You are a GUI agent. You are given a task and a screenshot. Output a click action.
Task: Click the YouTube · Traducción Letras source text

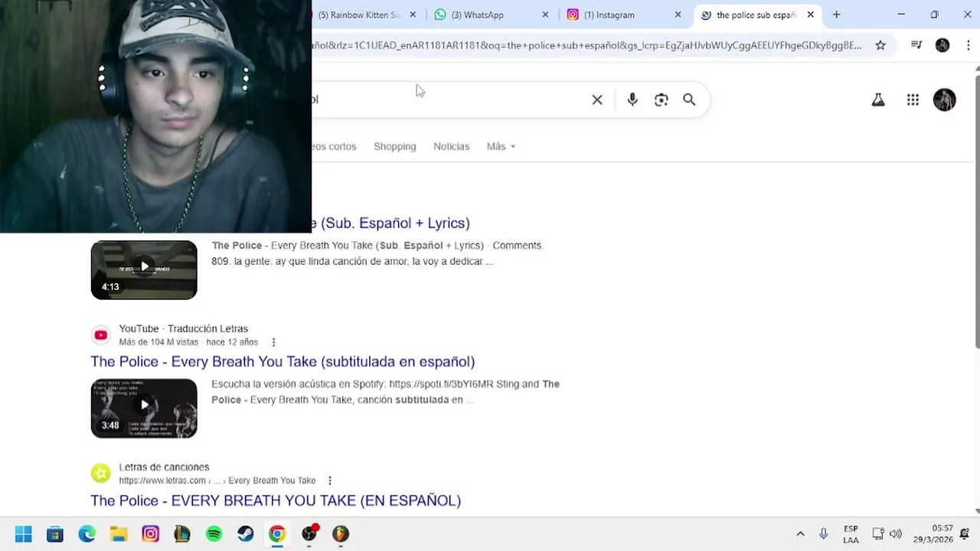click(x=183, y=328)
